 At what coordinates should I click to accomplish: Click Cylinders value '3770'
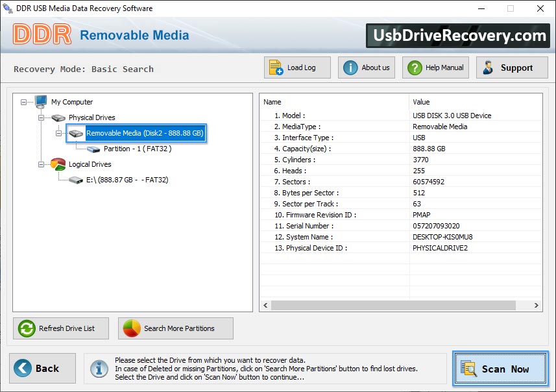420,160
